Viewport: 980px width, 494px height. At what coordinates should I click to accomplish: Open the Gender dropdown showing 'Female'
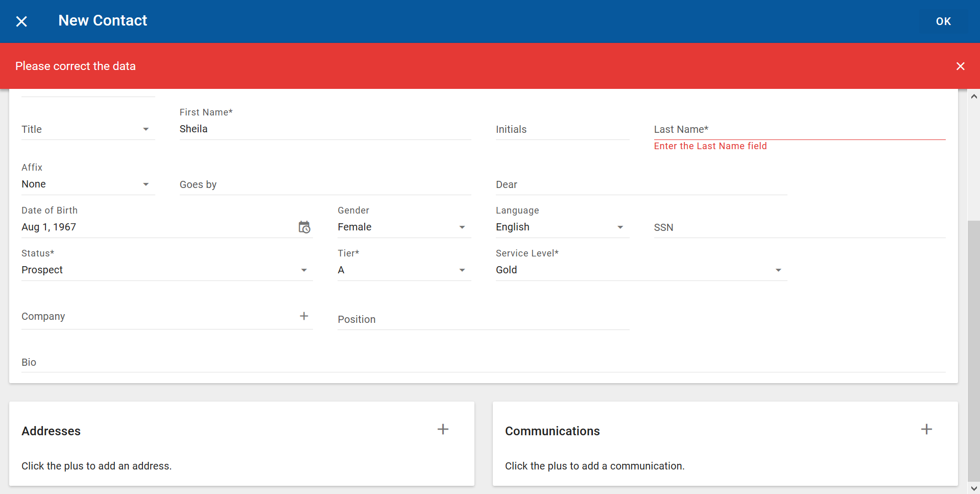[462, 227]
